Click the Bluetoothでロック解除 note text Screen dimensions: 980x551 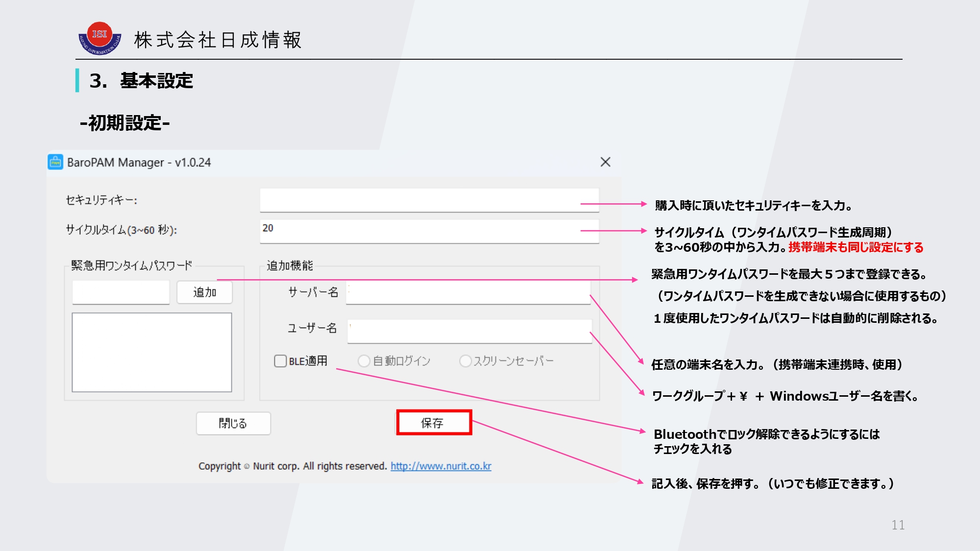tap(766, 442)
